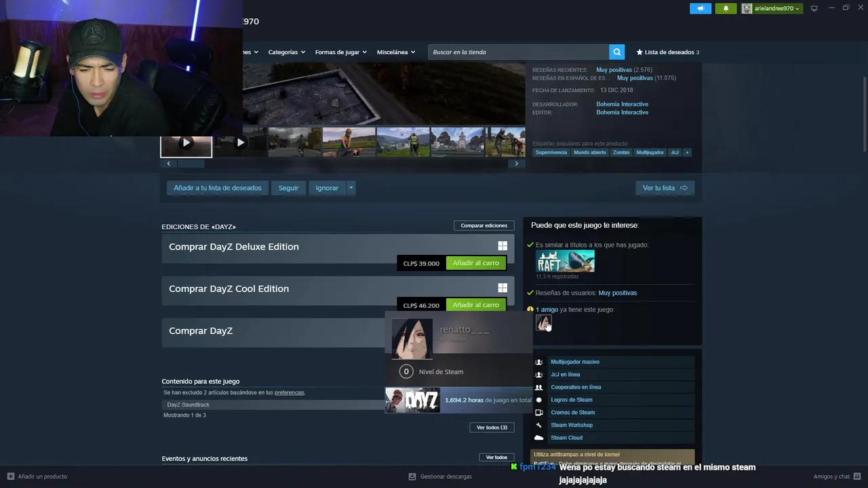This screenshot has width=868, height=488.
Task: Click the Cromos de Steam icon
Action: coord(538,413)
